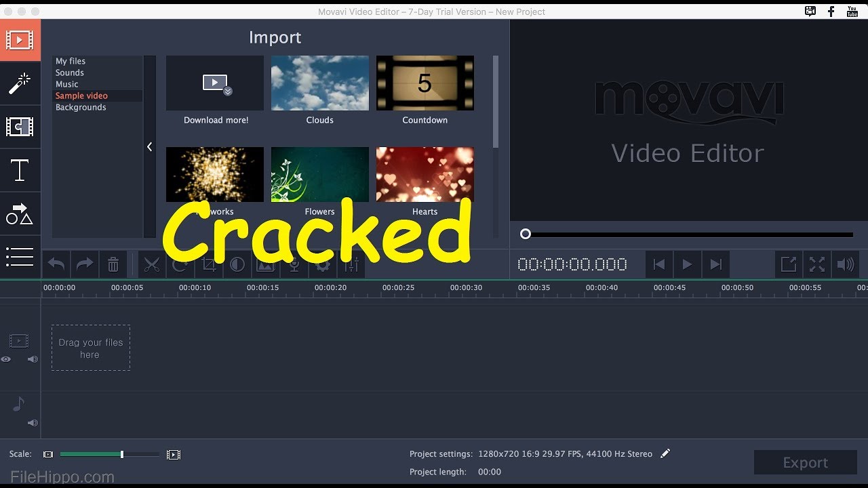Open the picture highlight tool

click(x=266, y=264)
